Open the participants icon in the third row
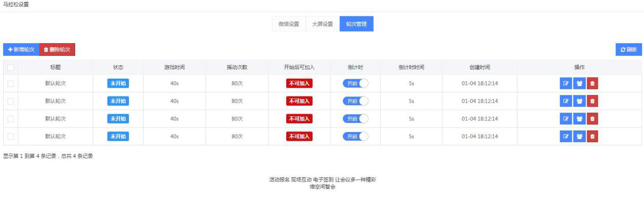 (x=580, y=119)
